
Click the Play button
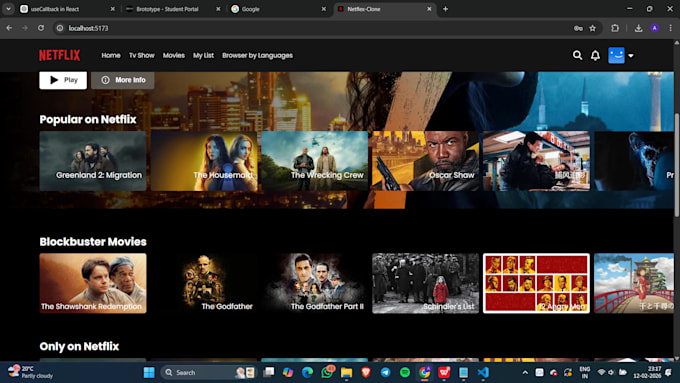click(63, 80)
